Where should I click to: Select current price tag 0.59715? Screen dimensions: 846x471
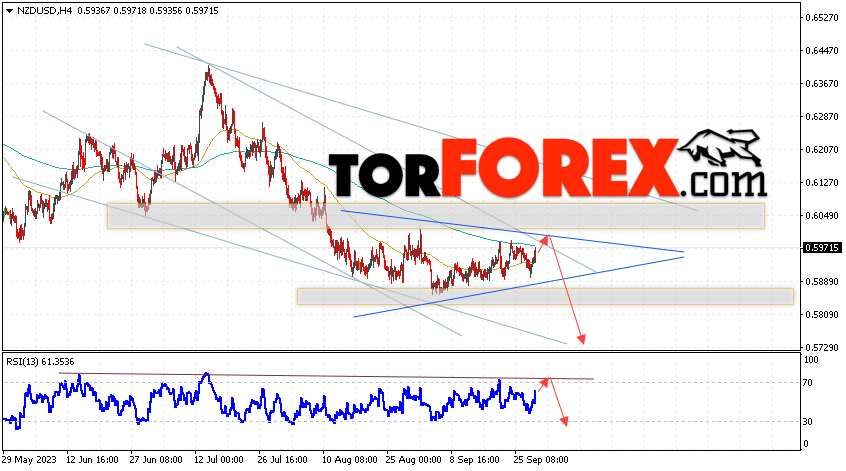(822, 248)
